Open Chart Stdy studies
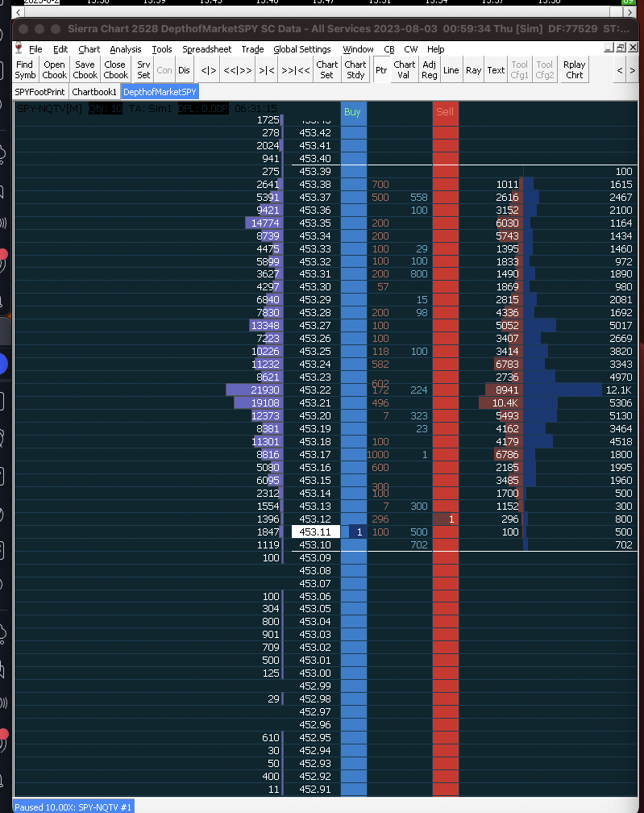 tap(355, 69)
